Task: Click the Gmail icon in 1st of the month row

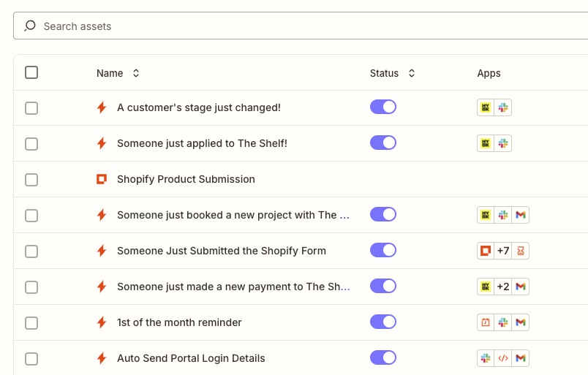Action: pyautogui.click(x=521, y=322)
